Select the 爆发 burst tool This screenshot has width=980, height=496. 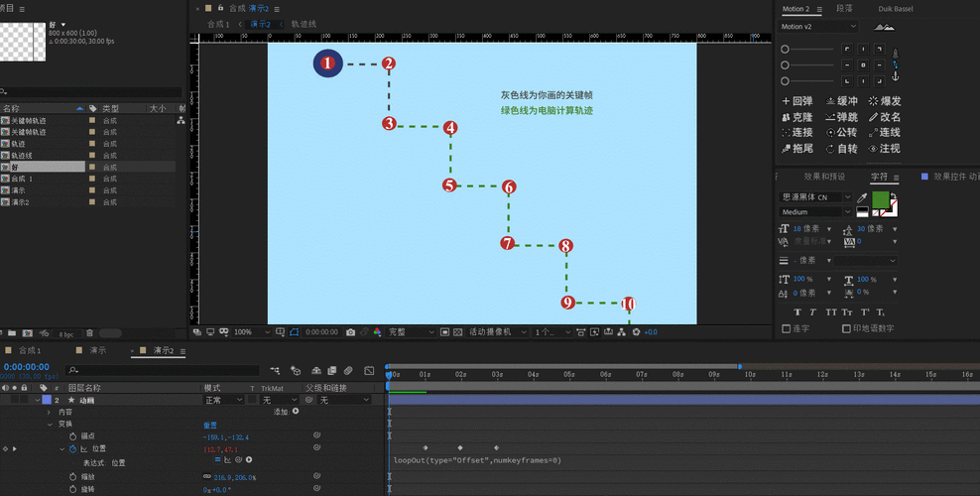click(x=884, y=101)
